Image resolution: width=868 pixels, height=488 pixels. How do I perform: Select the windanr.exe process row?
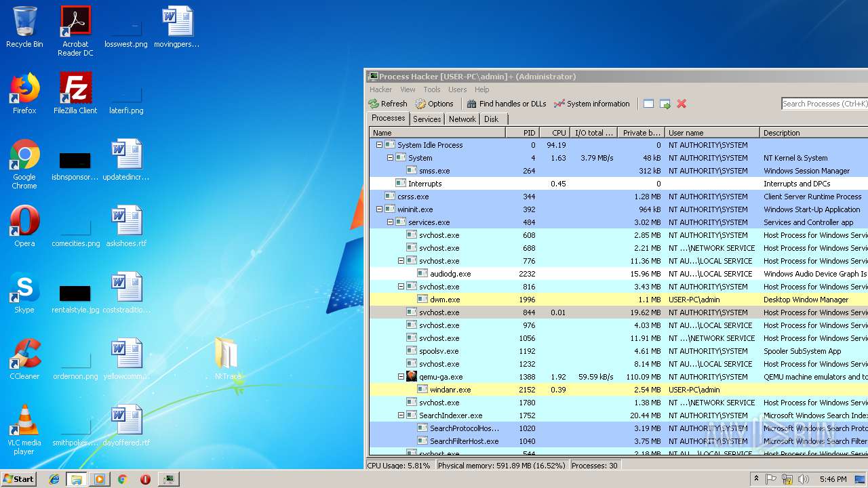pos(618,390)
